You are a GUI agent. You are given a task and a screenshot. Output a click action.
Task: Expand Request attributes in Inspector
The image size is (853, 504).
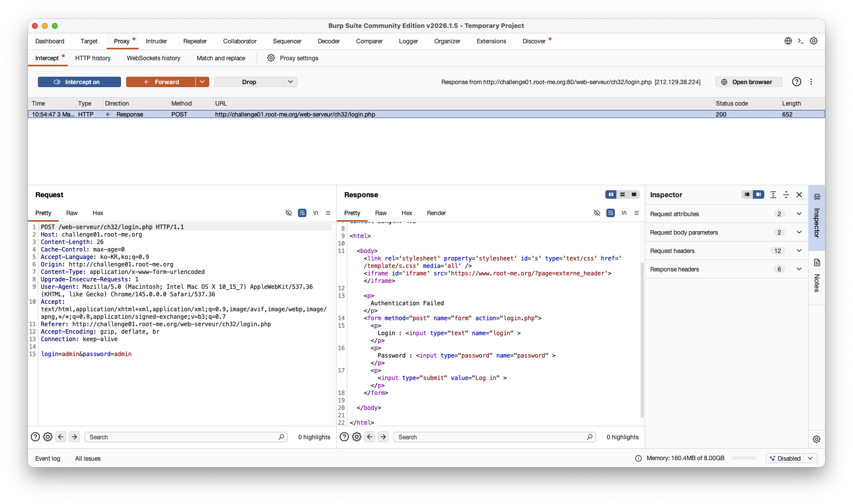799,214
